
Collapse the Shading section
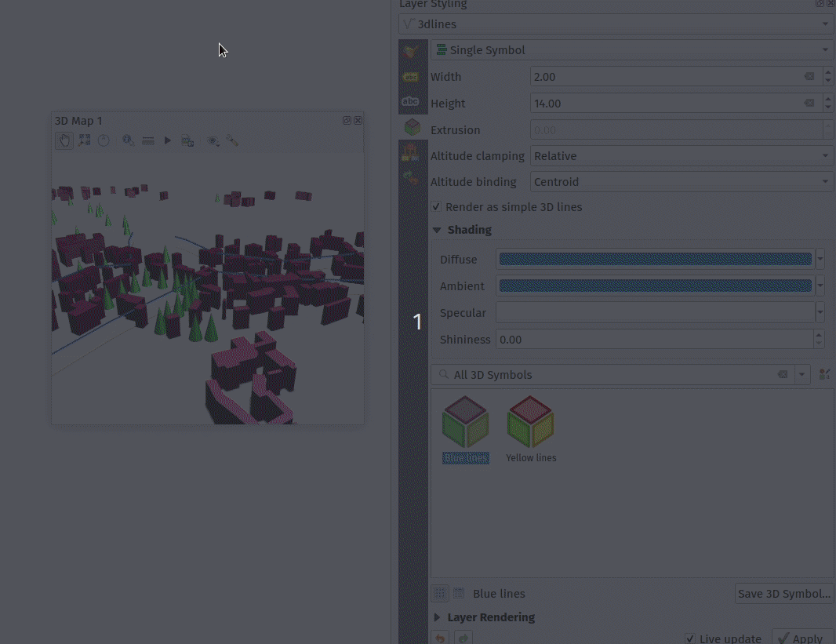point(437,230)
